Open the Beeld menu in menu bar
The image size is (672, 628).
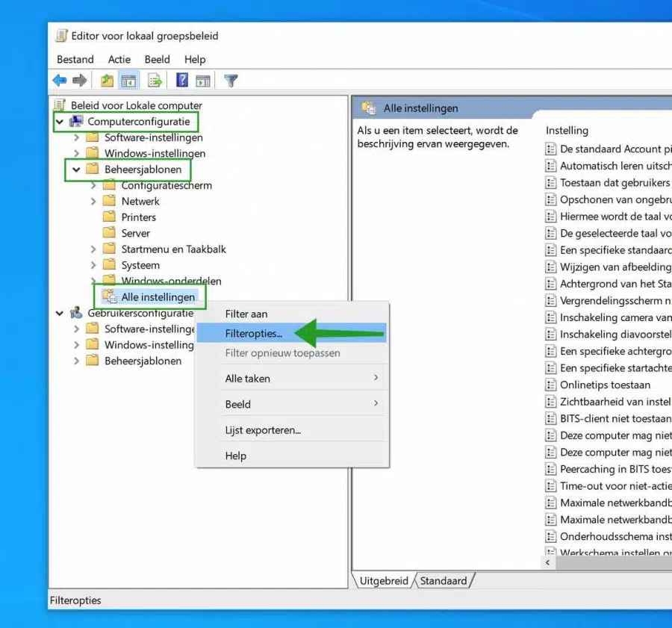(x=158, y=59)
